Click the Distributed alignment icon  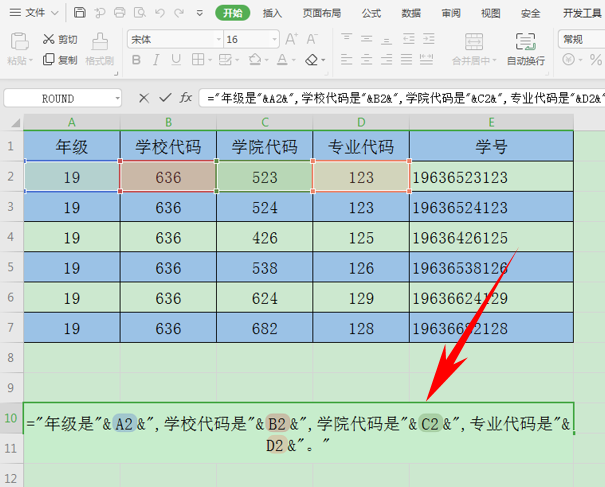(x=426, y=59)
